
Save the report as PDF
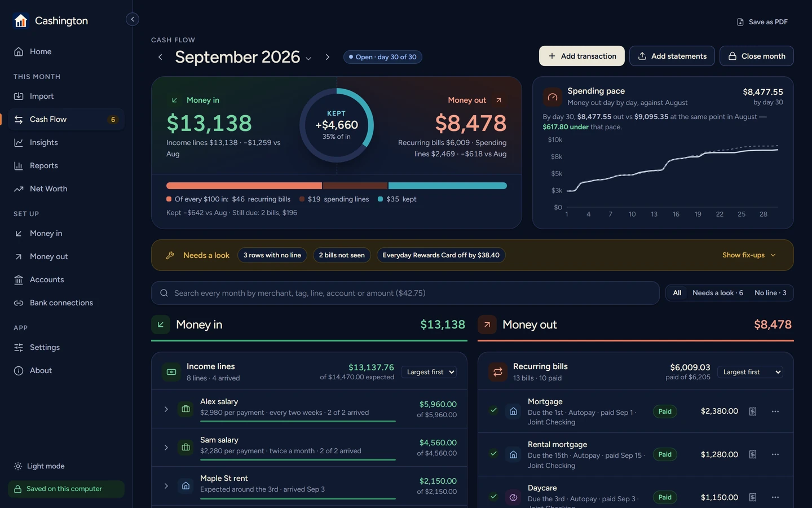762,22
